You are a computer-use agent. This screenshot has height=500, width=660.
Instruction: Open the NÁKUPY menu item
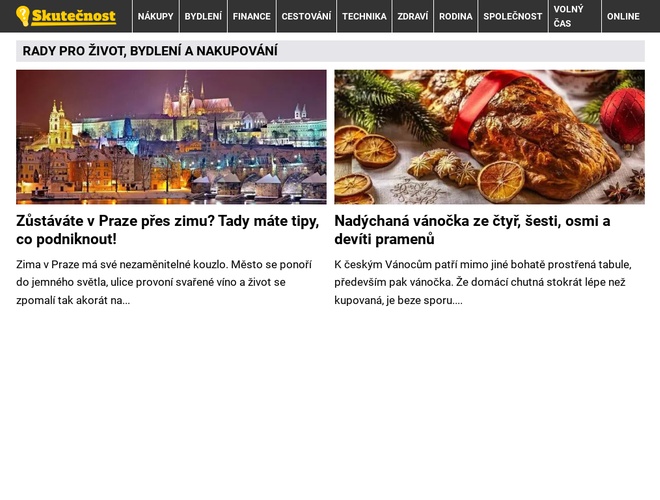(x=156, y=16)
